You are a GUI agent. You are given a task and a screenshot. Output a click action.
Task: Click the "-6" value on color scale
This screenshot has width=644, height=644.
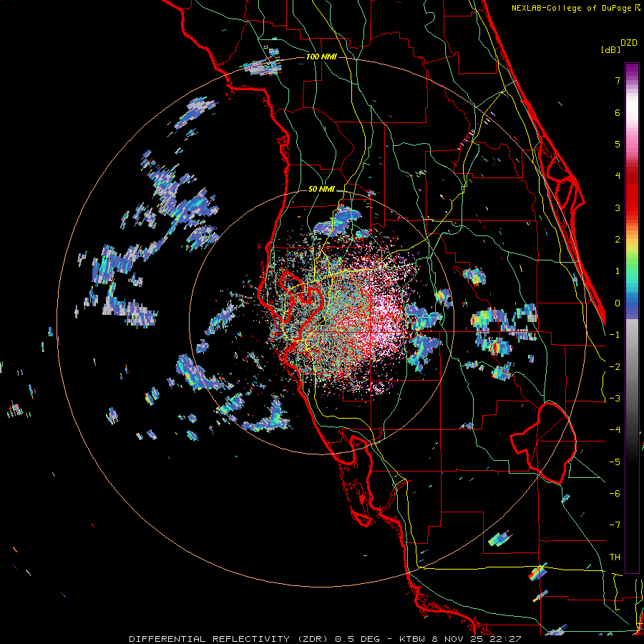pyautogui.click(x=615, y=494)
